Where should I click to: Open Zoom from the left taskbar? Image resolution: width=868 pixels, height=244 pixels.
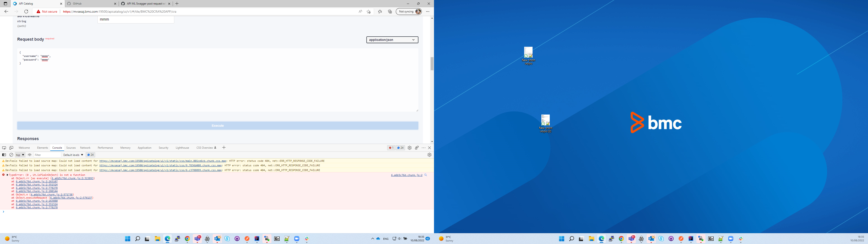[297, 239]
